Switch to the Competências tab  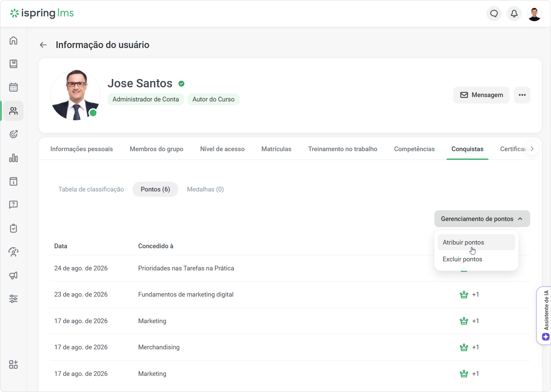[414, 149]
